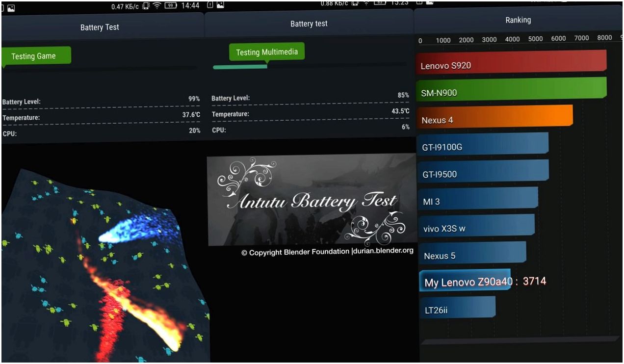Screen dimensions: 624x364
Task: Tap the game test particle animation
Action: tap(105, 265)
